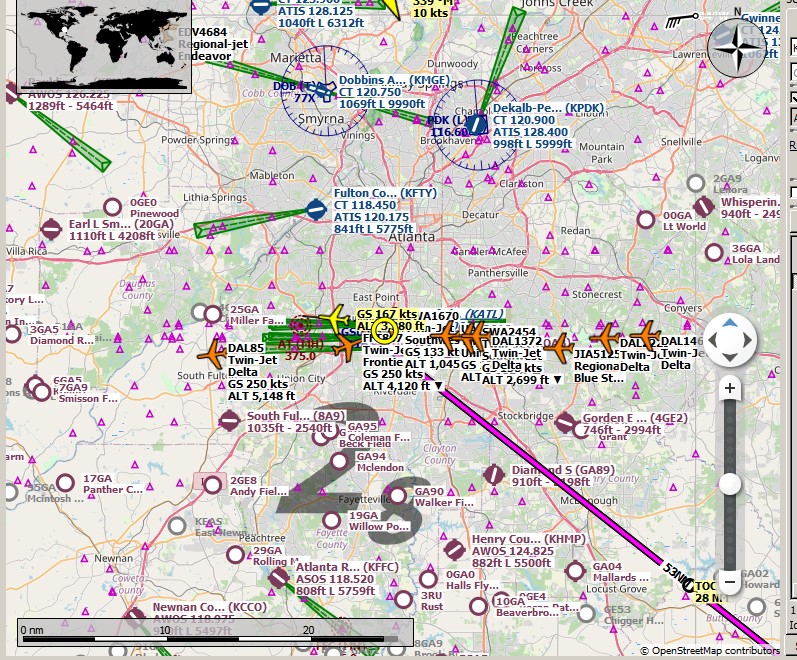Click the 'ATIS 120.175' Fulton County frequency text

pyautogui.click(x=371, y=217)
